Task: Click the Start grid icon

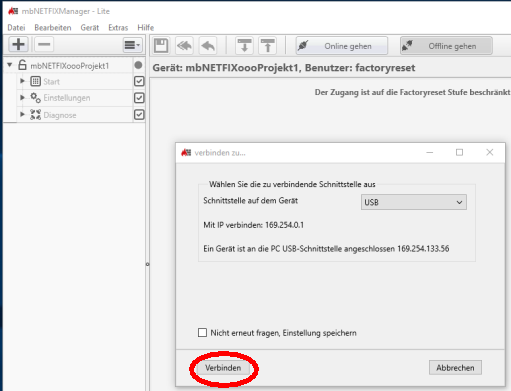Action: click(35, 81)
